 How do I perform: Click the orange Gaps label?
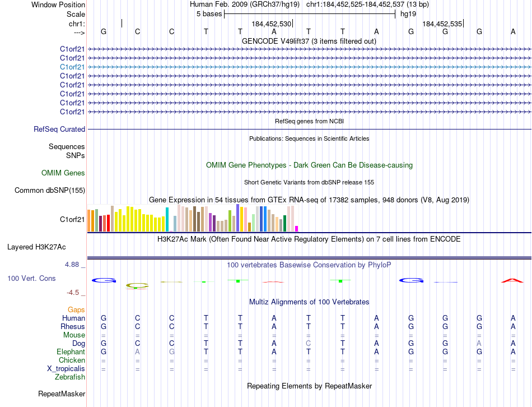tap(76, 309)
